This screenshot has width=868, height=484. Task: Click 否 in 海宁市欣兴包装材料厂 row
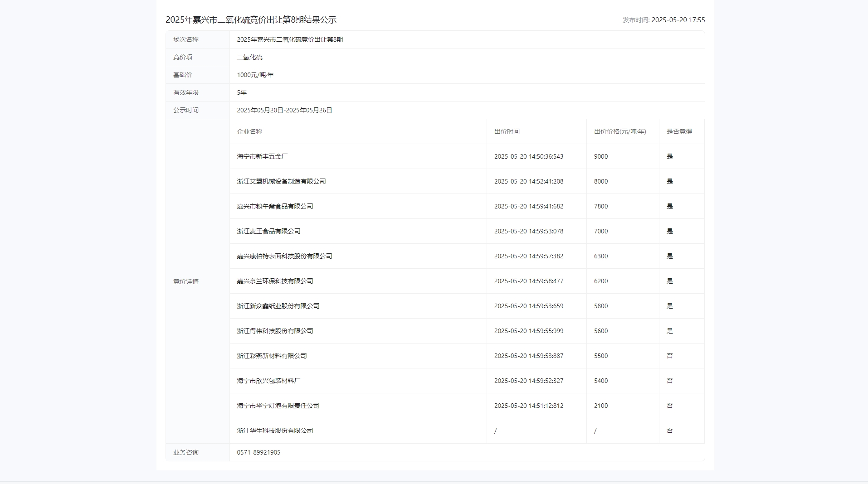[x=670, y=381]
